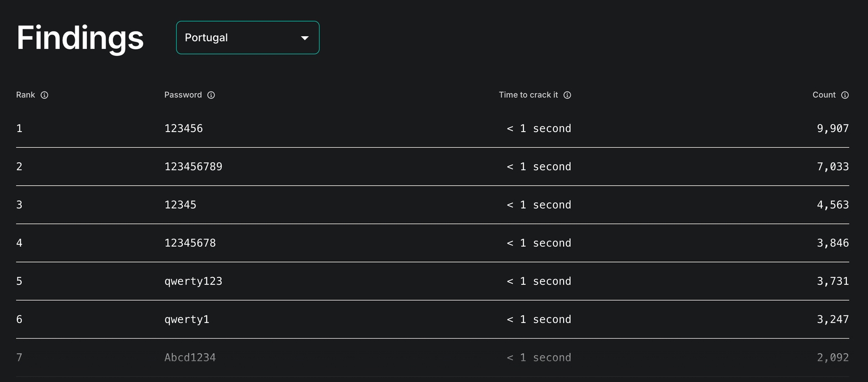
Task: Click the Findings heading
Action: [x=80, y=38]
